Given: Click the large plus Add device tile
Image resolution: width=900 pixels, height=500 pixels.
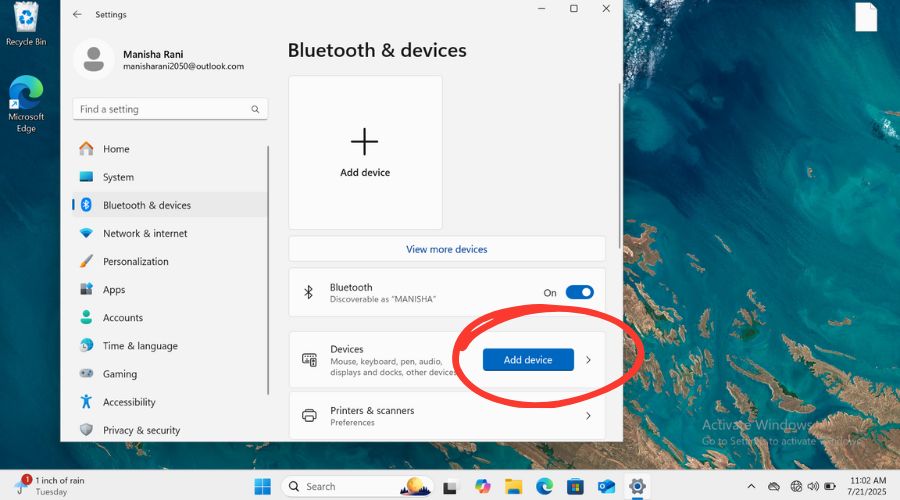Looking at the screenshot, I should (x=365, y=152).
